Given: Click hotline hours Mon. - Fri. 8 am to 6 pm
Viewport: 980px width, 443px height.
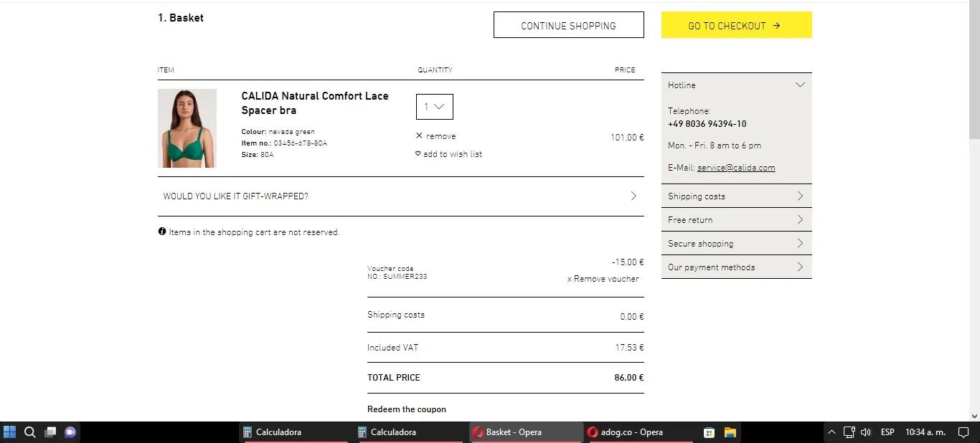Looking at the screenshot, I should click(x=715, y=146).
